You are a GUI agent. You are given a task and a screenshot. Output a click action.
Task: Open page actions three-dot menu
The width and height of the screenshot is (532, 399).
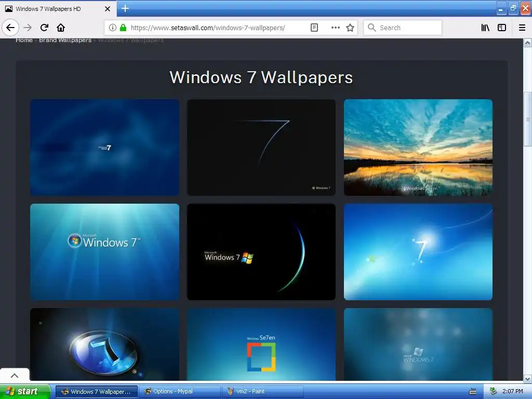335,28
